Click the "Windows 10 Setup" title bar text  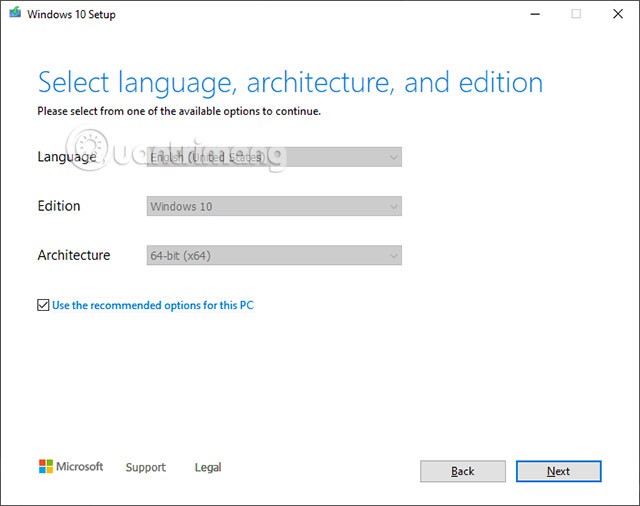tap(72, 14)
